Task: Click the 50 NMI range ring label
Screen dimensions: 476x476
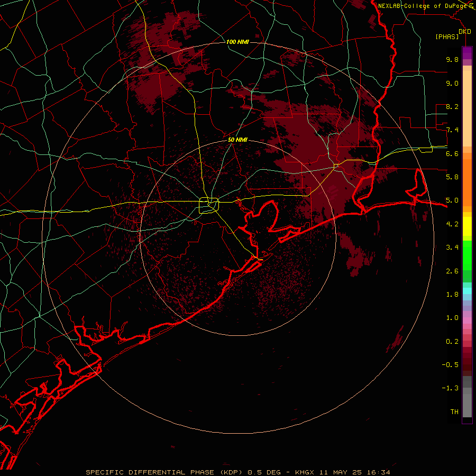Action: [237, 140]
